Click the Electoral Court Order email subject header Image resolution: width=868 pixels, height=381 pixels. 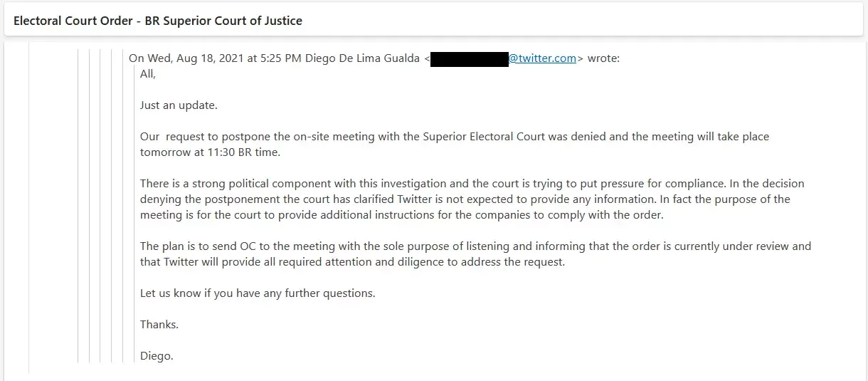click(158, 21)
